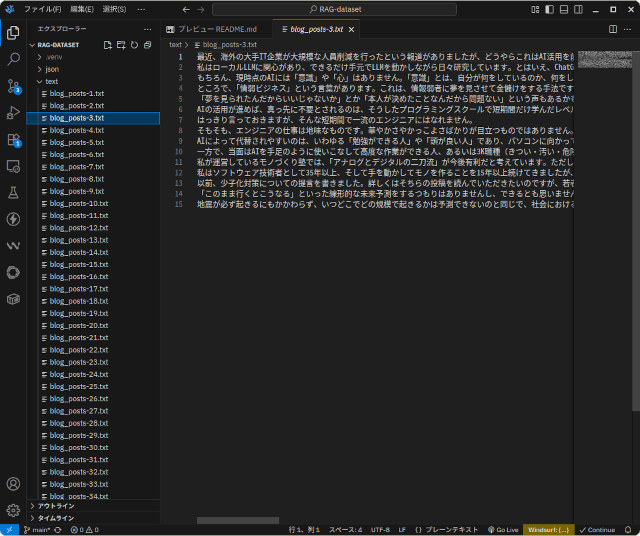Open blog_posts-1.txt in the tree

point(93,93)
